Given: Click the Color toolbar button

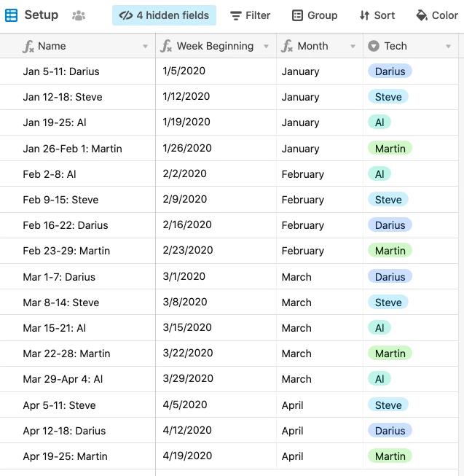Looking at the screenshot, I should [437, 15].
